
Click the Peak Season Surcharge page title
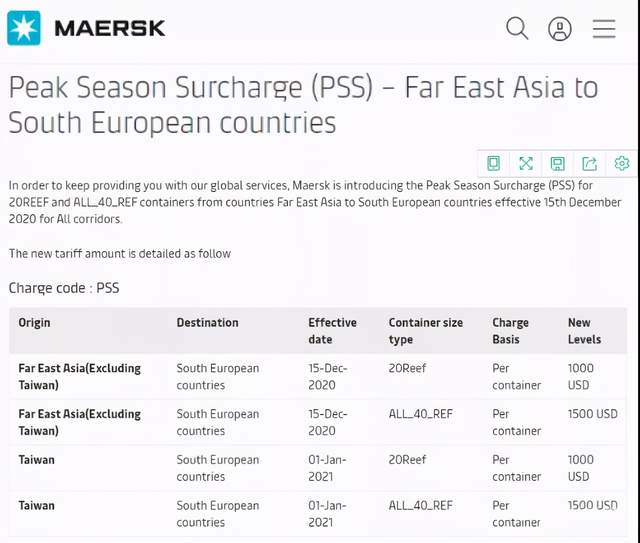tap(303, 105)
